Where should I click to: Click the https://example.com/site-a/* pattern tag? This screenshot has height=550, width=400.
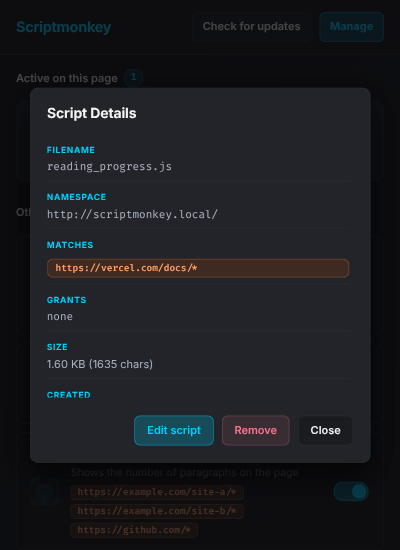tap(157, 492)
